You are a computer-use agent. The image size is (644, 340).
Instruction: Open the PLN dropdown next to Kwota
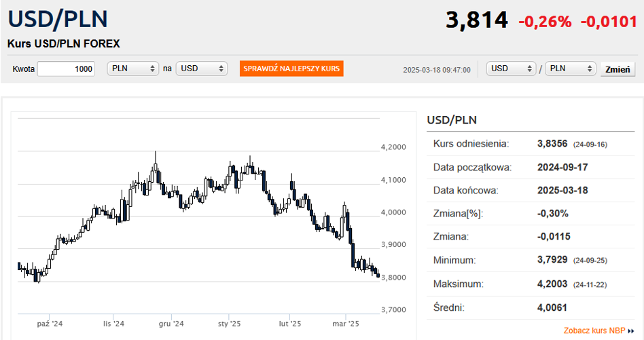[x=133, y=69]
